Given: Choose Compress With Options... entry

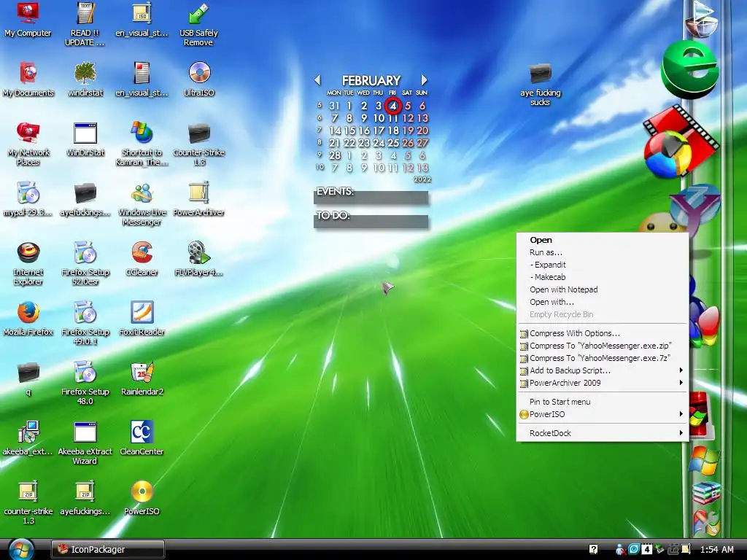Looking at the screenshot, I should (x=575, y=333).
